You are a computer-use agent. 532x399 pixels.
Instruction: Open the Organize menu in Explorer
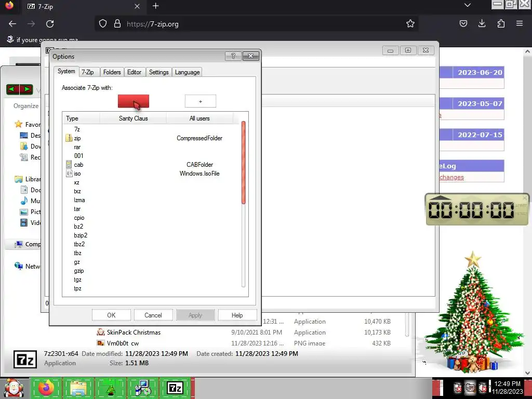pyautogui.click(x=26, y=106)
